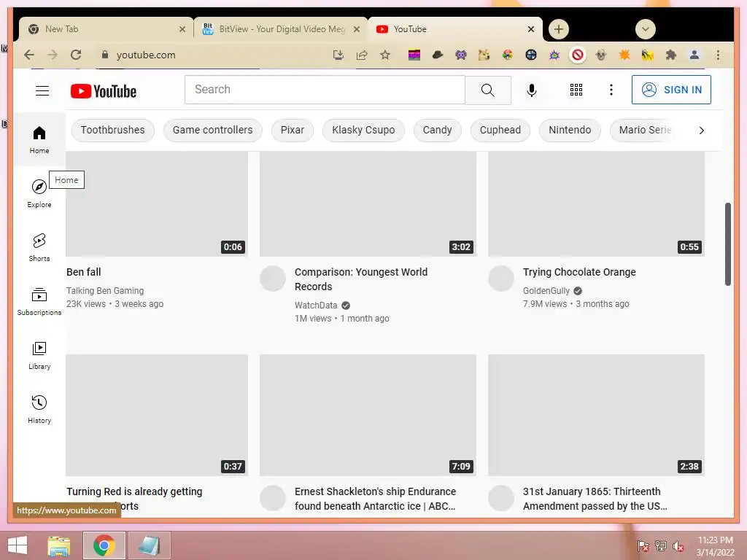Open the YouTube hamburger guide menu
747x560 pixels.
[x=42, y=90]
